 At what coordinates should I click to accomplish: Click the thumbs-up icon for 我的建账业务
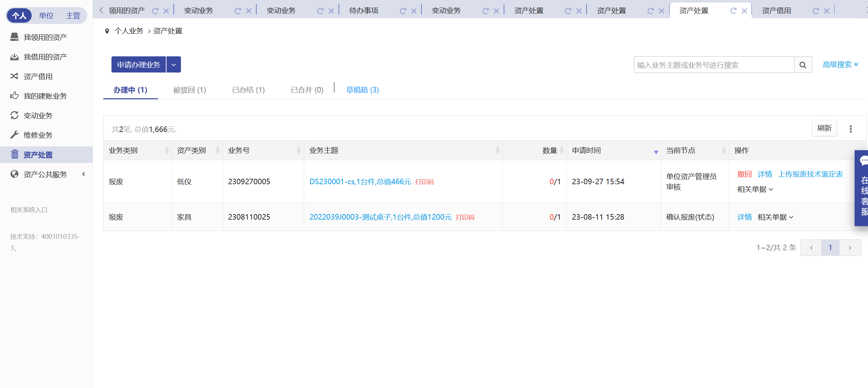(x=14, y=96)
